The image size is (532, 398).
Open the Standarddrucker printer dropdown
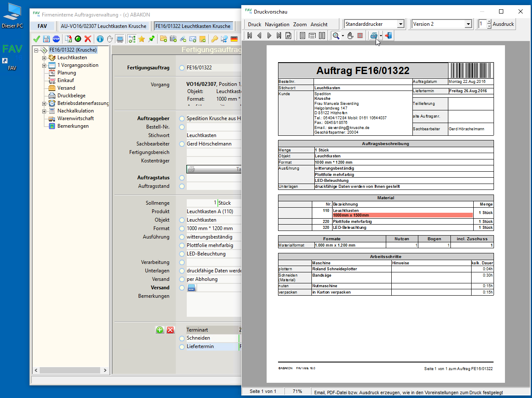click(401, 24)
